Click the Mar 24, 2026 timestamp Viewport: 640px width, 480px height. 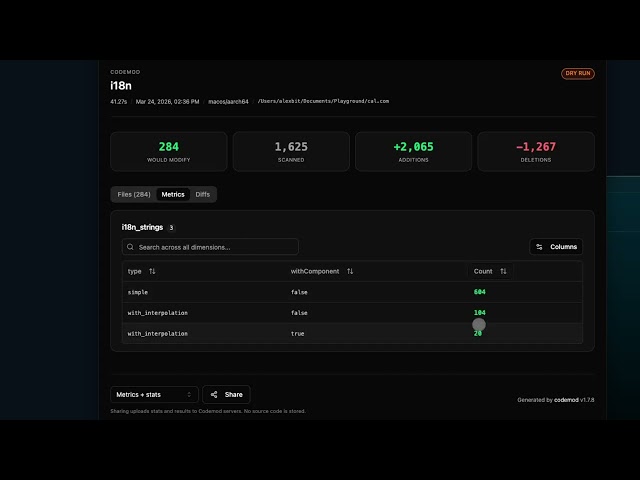click(167, 102)
